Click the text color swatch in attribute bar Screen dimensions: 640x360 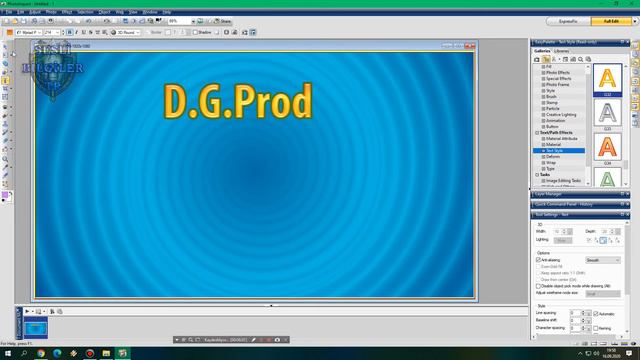coord(9,32)
